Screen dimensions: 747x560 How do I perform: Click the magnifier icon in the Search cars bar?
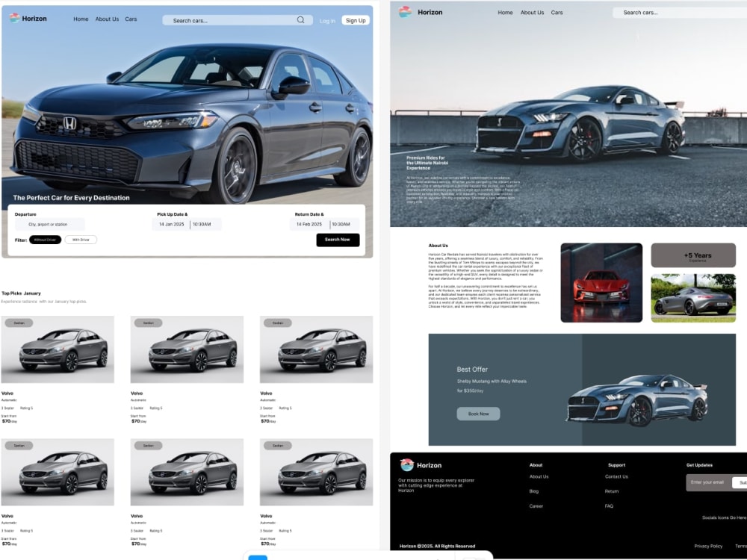pyautogui.click(x=300, y=20)
